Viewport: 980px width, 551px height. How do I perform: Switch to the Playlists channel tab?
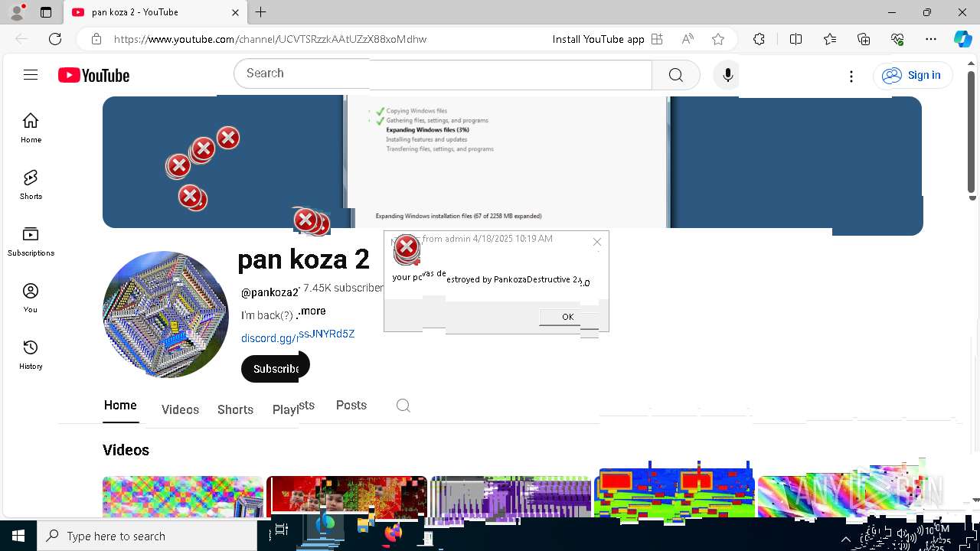pos(293,408)
